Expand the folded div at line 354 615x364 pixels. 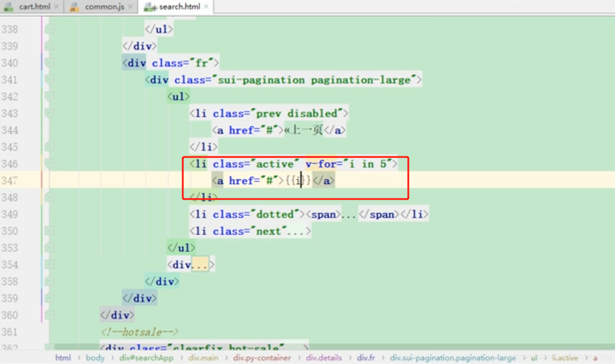coord(49,265)
